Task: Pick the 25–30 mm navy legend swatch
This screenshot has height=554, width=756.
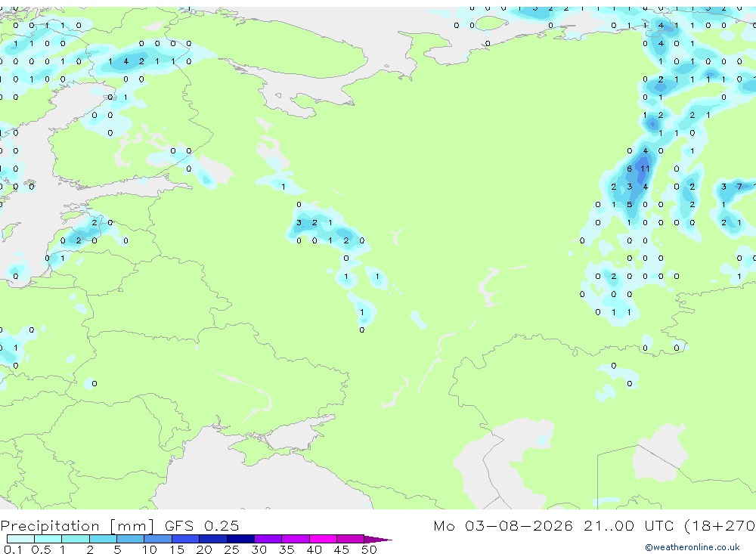Action: tap(240, 539)
